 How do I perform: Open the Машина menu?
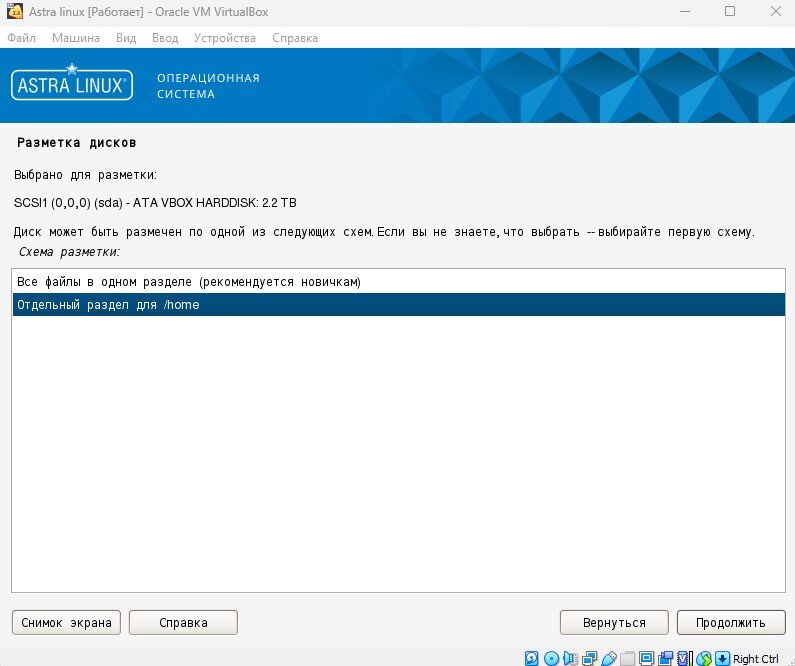click(76, 38)
